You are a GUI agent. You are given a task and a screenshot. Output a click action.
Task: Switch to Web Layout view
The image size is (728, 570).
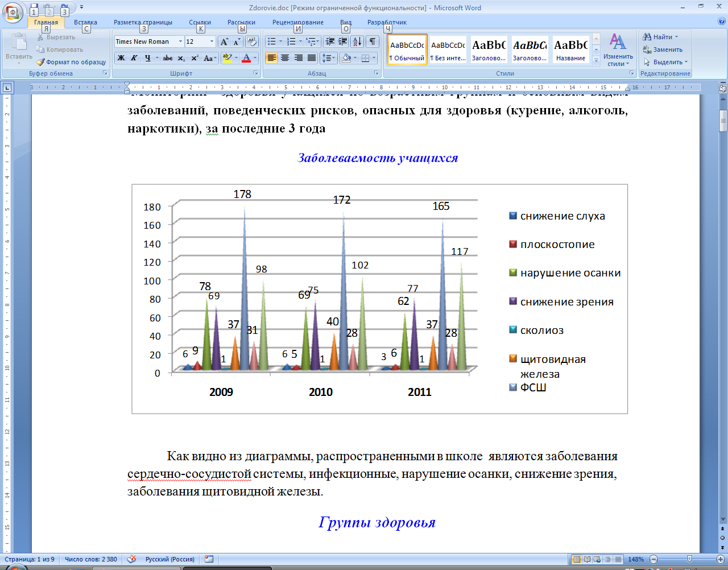pos(597,559)
